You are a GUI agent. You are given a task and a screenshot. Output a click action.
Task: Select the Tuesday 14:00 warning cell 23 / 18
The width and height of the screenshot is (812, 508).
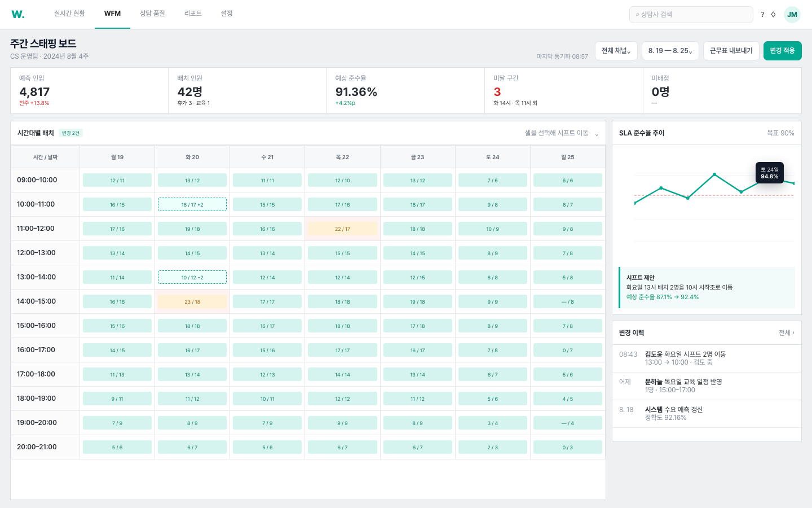point(192,301)
